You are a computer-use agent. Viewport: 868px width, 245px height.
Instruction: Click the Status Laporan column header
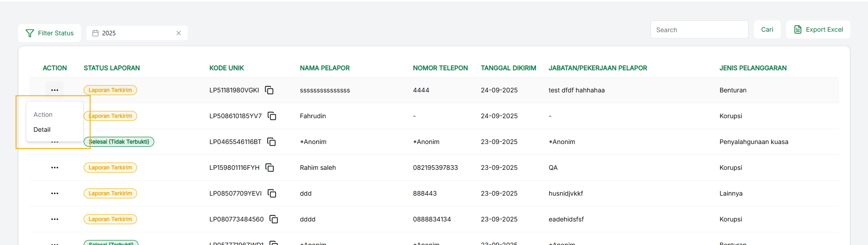tap(112, 68)
